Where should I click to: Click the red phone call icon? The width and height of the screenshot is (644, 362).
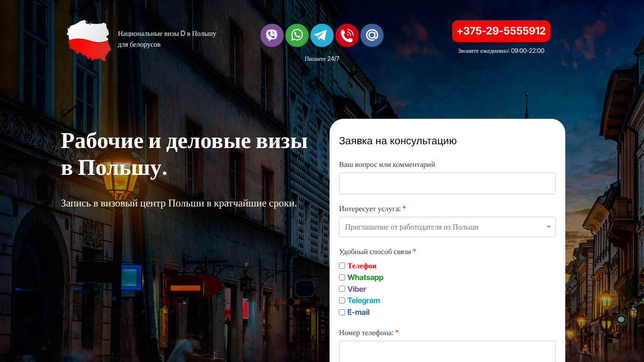pos(347,35)
